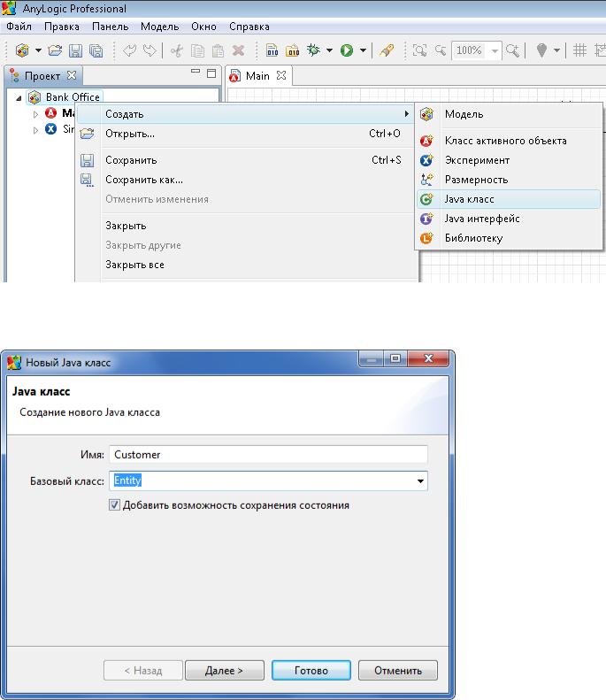
Task: Click the Paste clipboard icon
Action: 218,50
